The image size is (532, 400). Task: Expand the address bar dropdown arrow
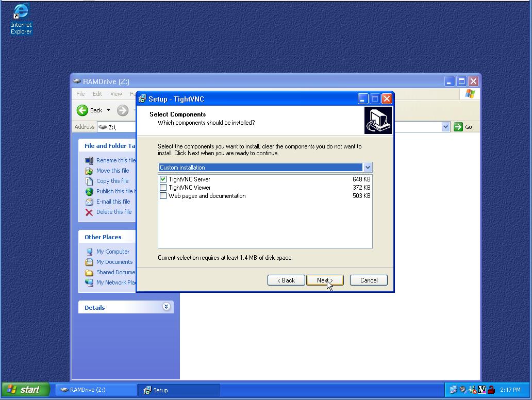445,127
